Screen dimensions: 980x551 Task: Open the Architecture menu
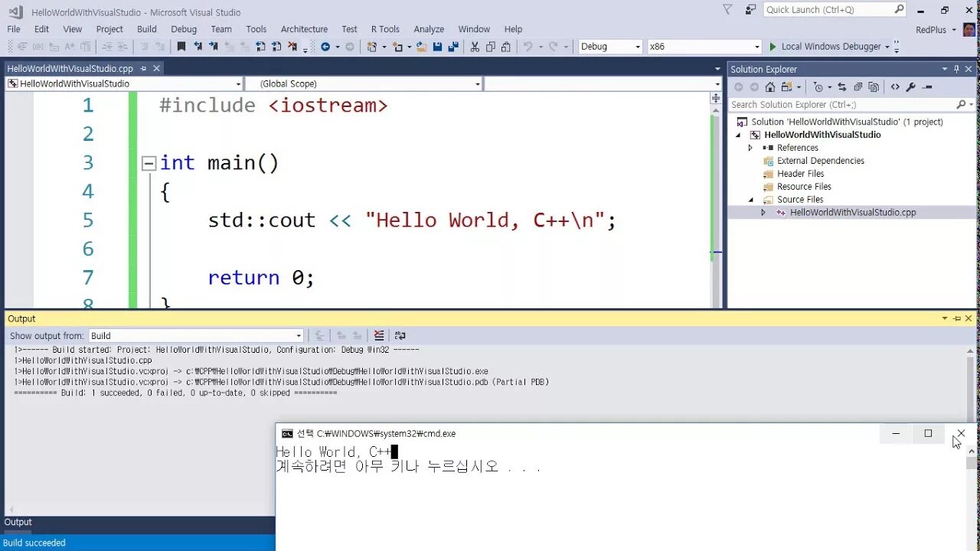click(x=304, y=29)
